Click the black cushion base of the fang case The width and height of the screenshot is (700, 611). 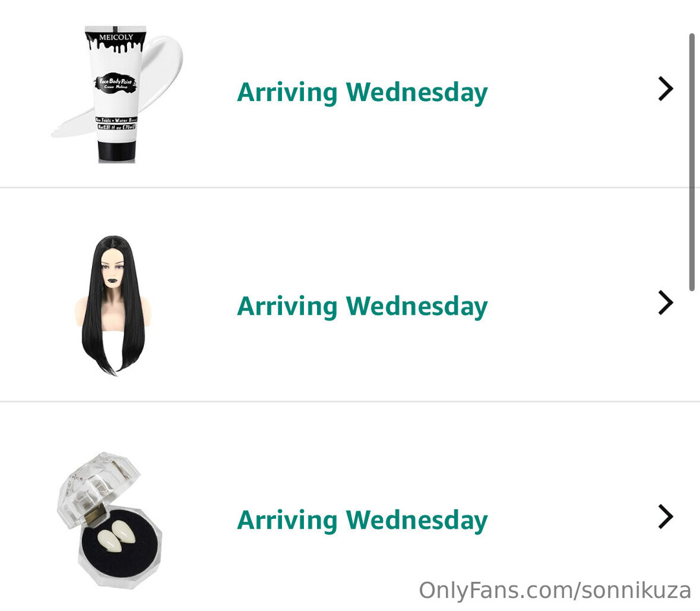pos(120,538)
